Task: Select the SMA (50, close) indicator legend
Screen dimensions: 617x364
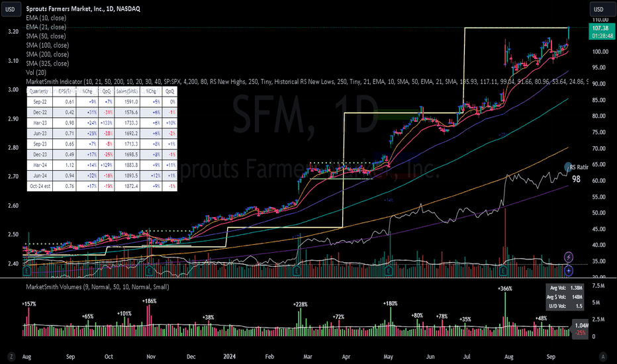Action: [46, 36]
